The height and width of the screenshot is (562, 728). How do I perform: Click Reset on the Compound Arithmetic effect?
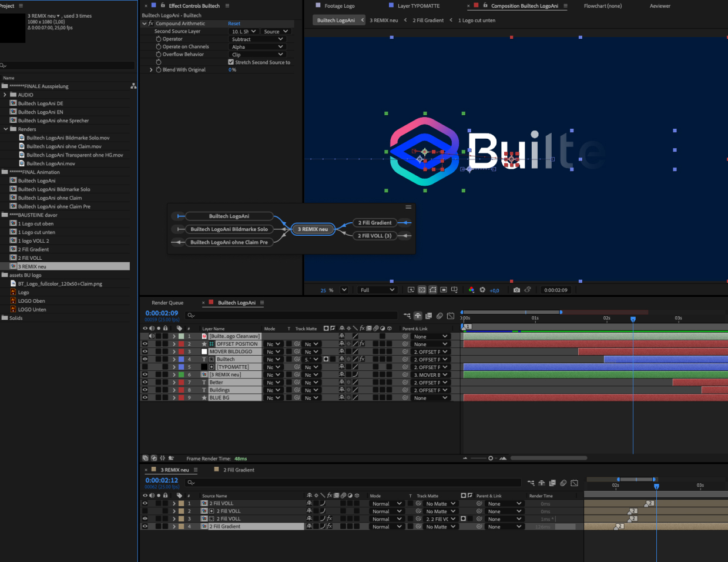(x=234, y=23)
